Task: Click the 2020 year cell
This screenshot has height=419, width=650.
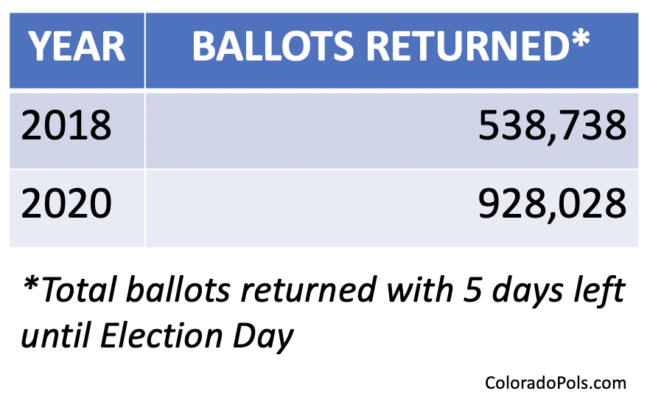Action: [x=66, y=207]
